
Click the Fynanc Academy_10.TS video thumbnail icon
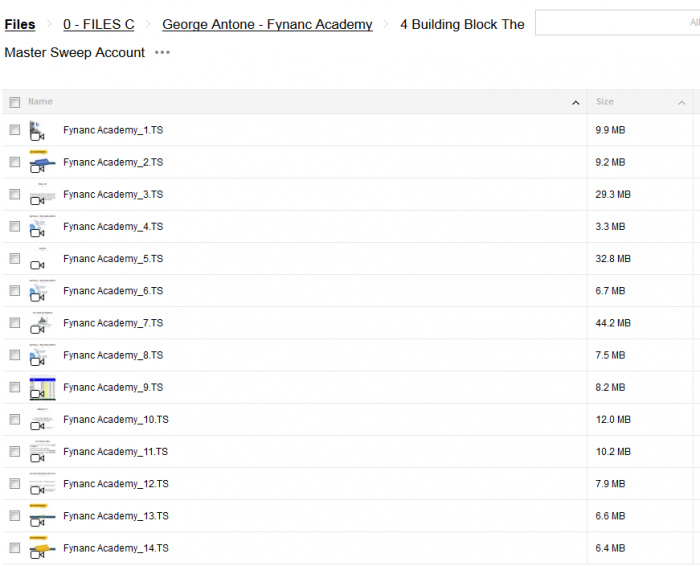[42, 419]
